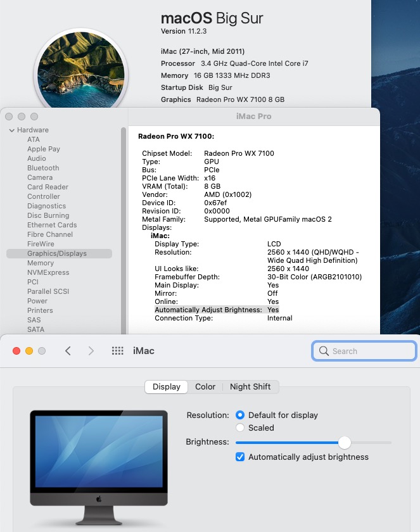Image resolution: width=420 pixels, height=532 pixels.
Task: Select Diagnostics in hardware sidebar
Action: (46, 206)
